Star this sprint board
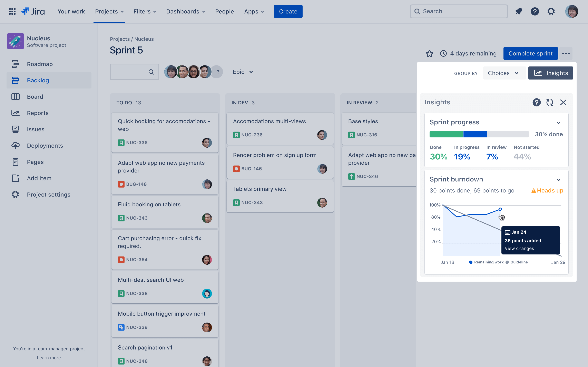 coord(429,53)
